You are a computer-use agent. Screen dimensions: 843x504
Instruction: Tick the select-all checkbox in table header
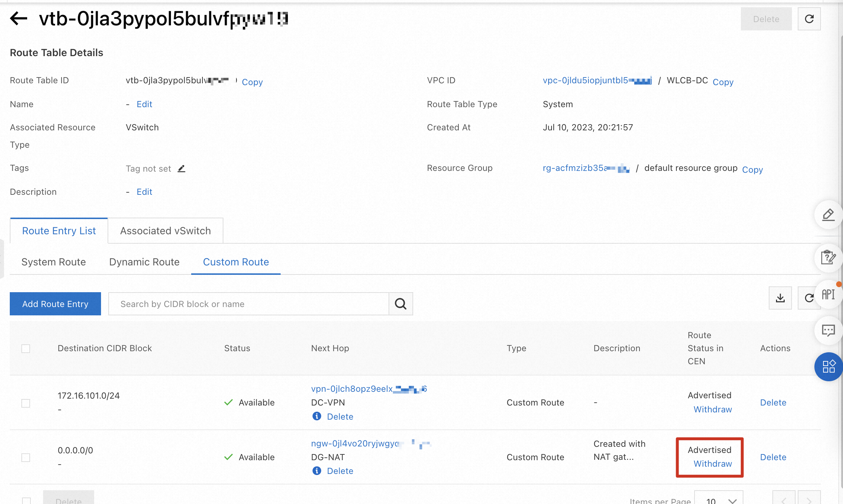pos(26,349)
